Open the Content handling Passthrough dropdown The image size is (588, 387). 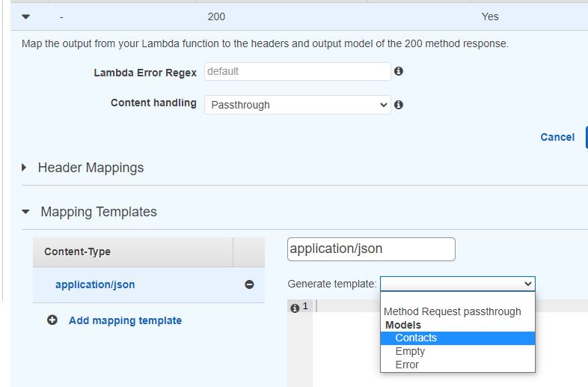298,105
